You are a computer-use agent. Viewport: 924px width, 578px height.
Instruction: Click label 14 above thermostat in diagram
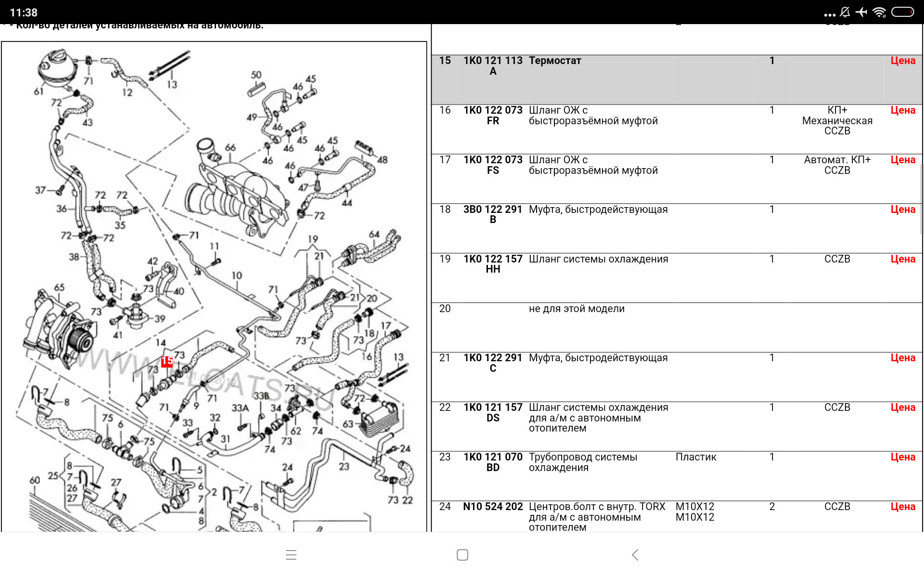[161, 342]
